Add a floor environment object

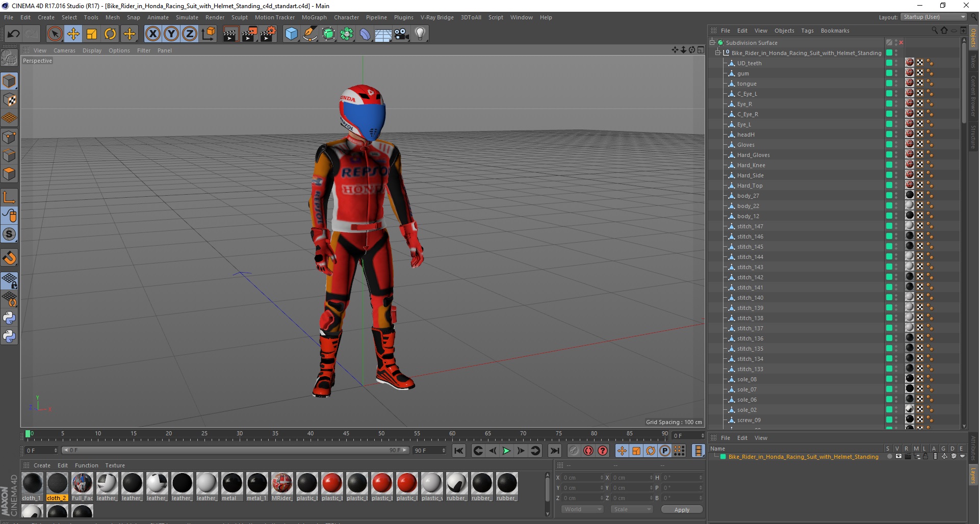pos(383,34)
